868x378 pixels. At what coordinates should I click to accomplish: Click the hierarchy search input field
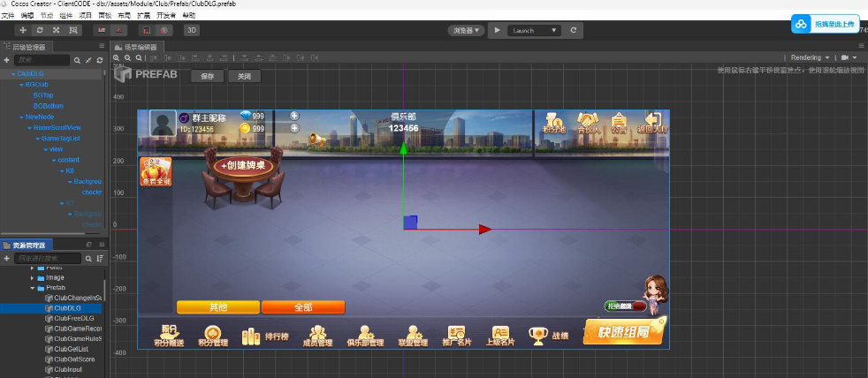click(x=42, y=60)
